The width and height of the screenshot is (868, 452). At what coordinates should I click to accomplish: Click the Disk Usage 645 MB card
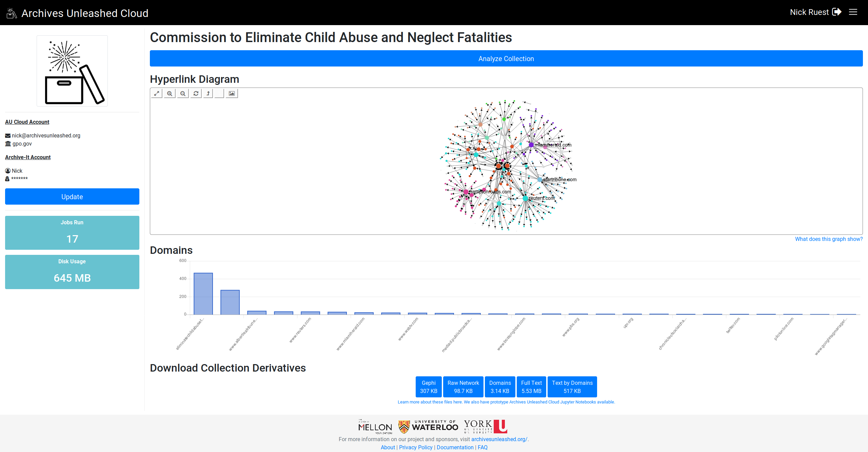(72, 272)
